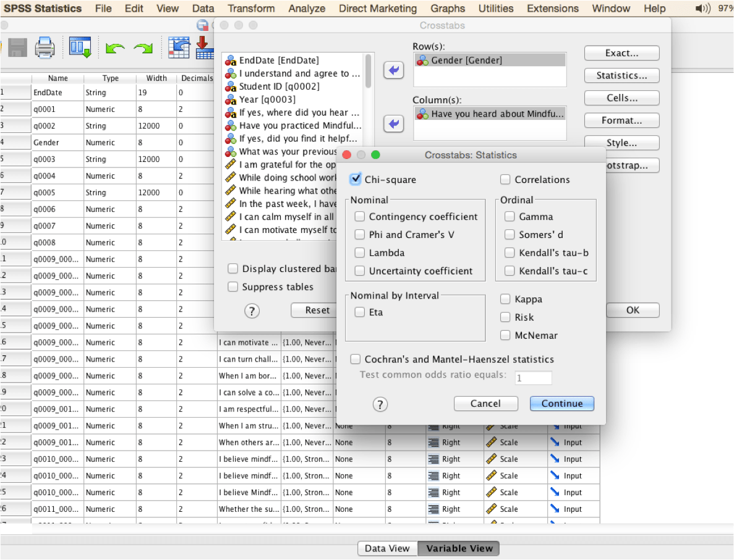Select 'Have you practiced Mindful...' variable

(294, 125)
